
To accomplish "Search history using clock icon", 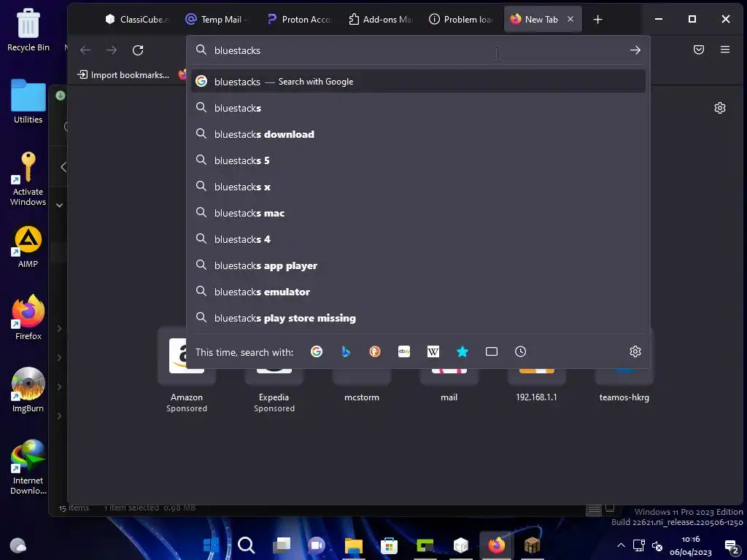I will [x=520, y=351].
